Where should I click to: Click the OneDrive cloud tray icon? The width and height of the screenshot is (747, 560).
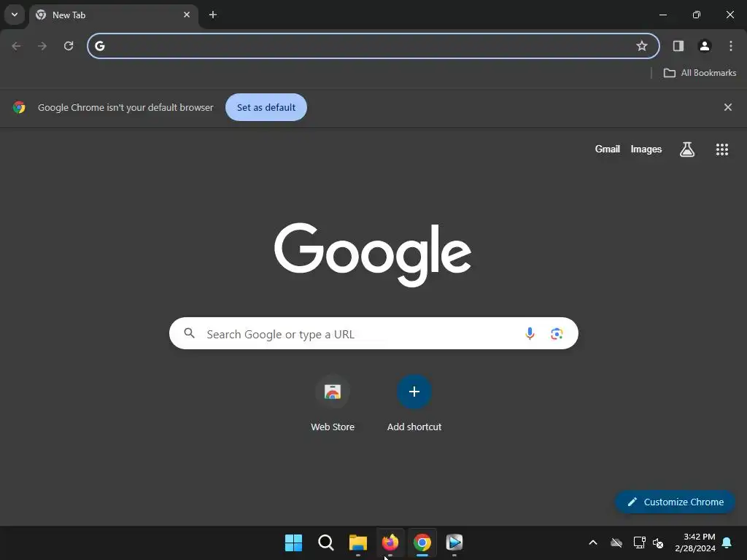click(616, 542)
